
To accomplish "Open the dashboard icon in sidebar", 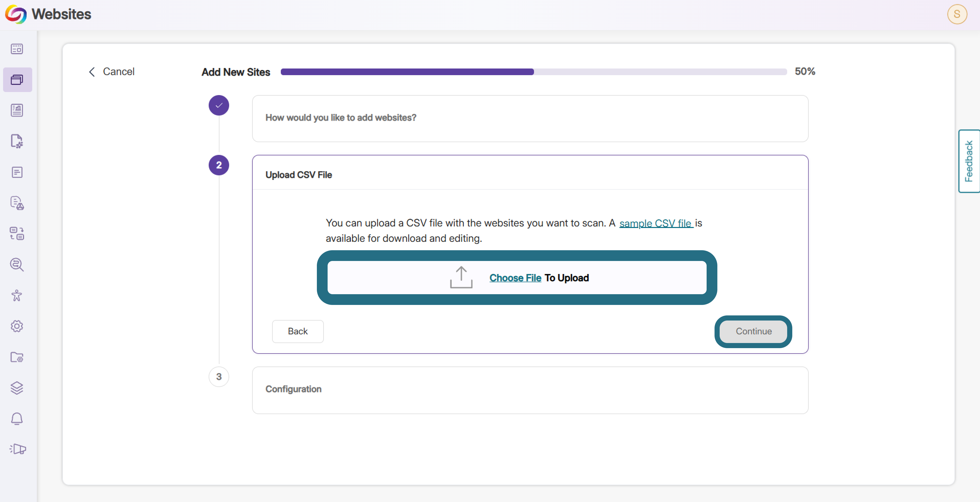I will (x=17, y=49).
